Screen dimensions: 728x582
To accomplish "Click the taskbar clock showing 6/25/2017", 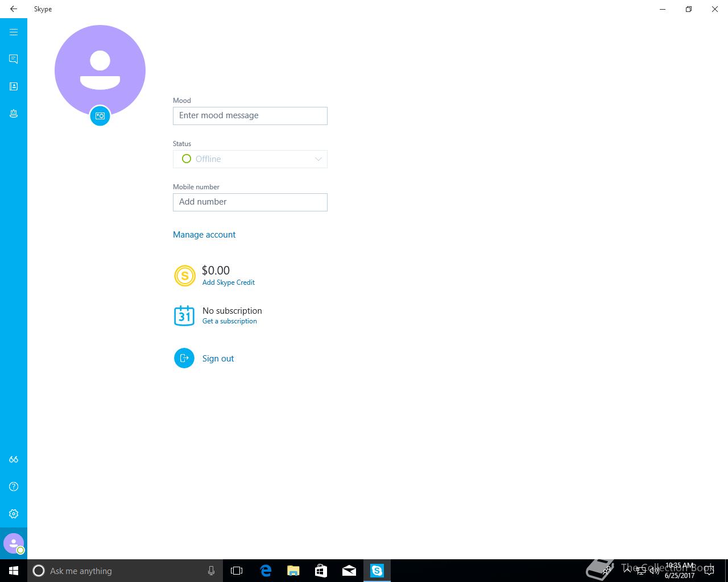I will click(680, 571).
